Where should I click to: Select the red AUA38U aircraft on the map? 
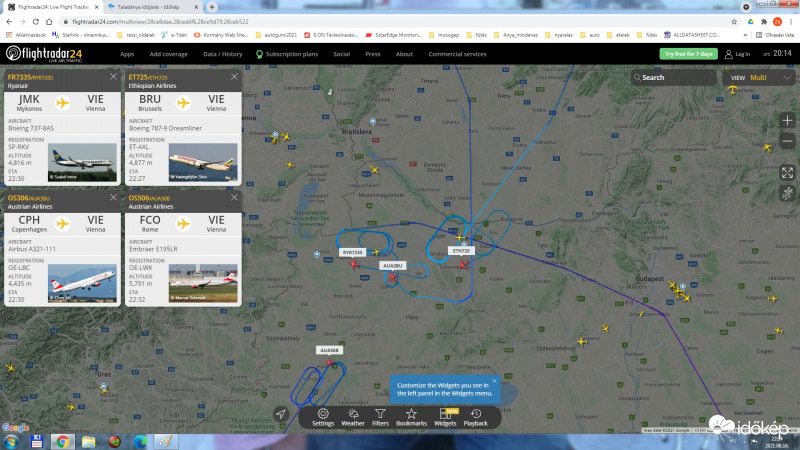pos(392,277)
